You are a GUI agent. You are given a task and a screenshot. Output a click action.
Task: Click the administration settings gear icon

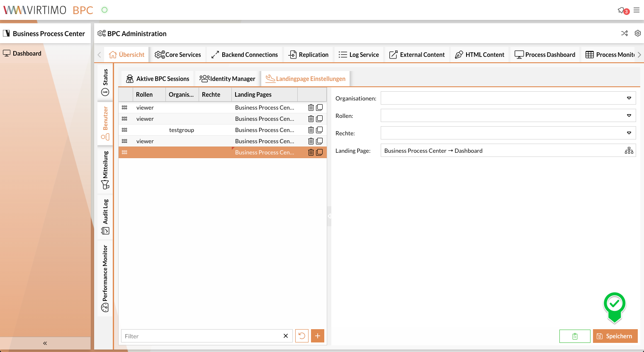coord(638,33)
